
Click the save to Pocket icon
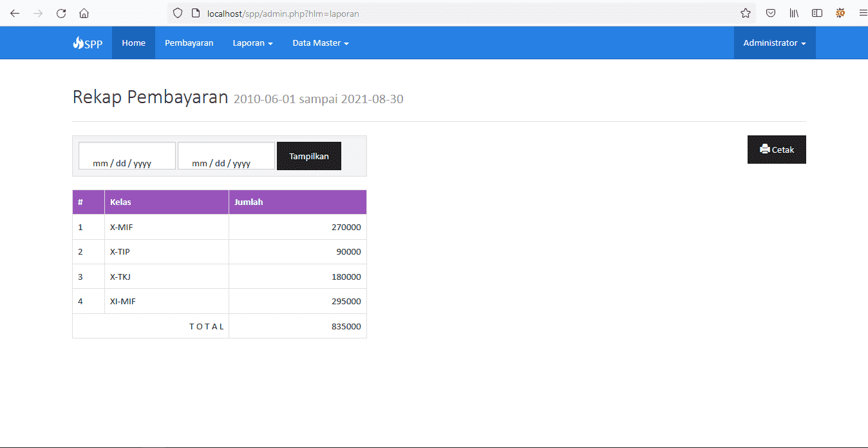tap(771, 13)
